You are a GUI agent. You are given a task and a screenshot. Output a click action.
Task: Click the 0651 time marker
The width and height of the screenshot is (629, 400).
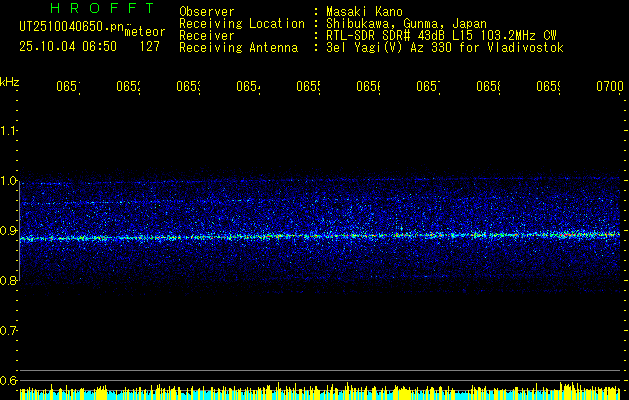click(68, 87)
